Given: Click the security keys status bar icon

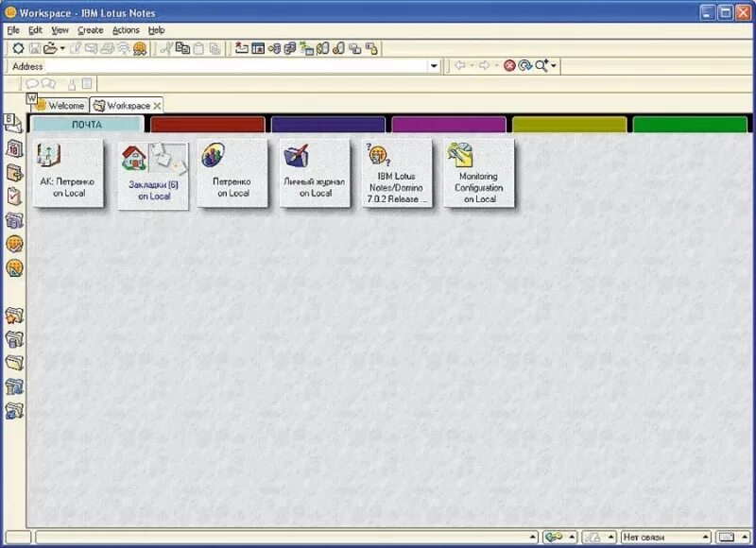Looking at the screenshot, I should tap(554, 537).
